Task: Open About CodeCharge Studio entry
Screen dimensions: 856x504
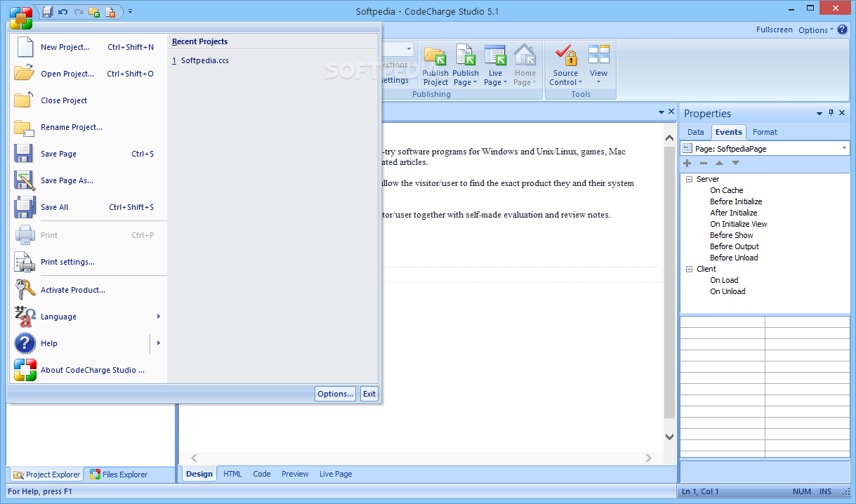Action: click(88, 370)
